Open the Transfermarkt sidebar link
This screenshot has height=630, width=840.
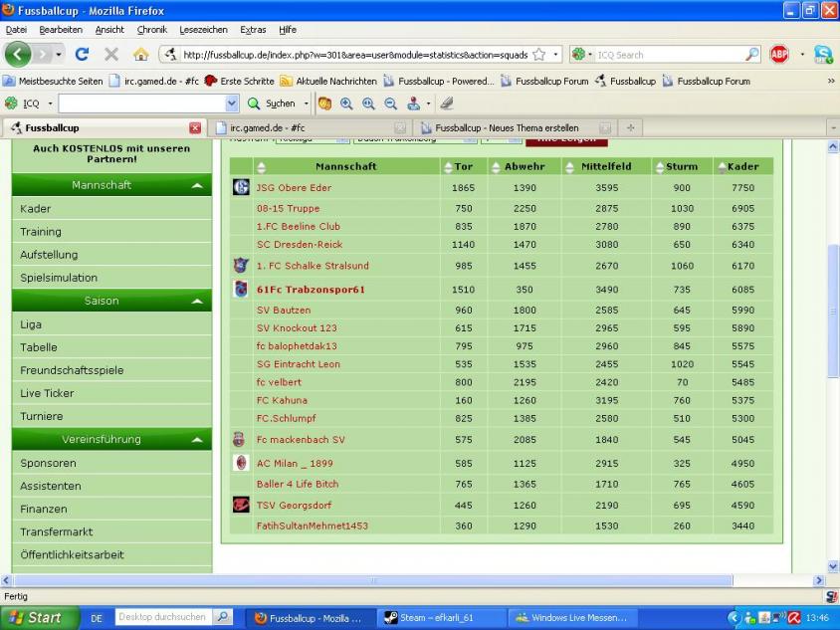click(57, 531)
